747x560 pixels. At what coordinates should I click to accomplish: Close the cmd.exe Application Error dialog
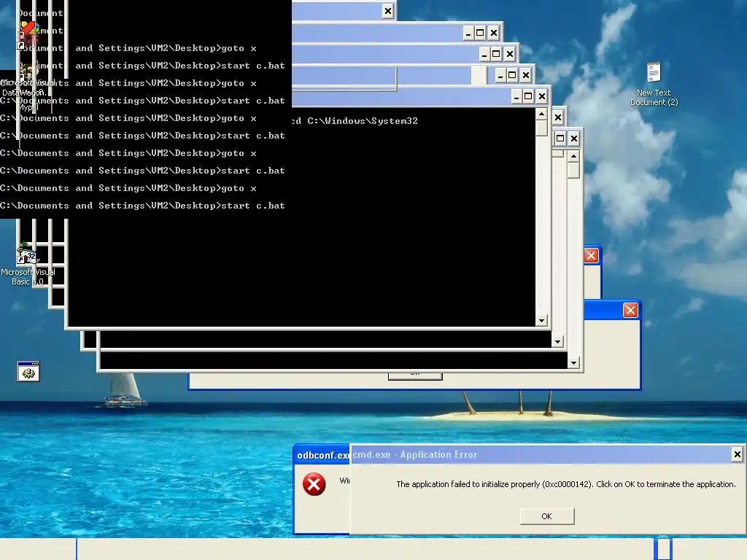[x=737, y=454]
